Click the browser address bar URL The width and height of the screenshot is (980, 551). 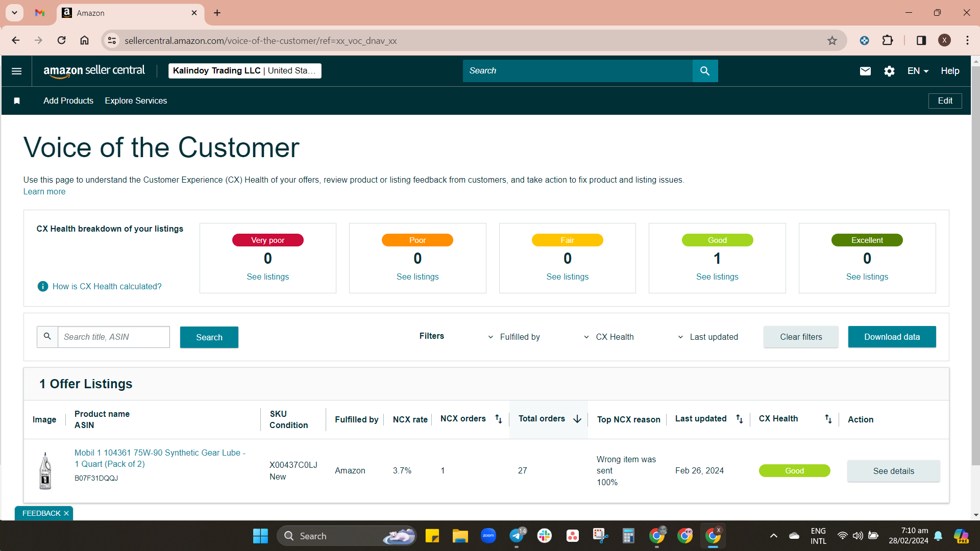pos(260,40)
